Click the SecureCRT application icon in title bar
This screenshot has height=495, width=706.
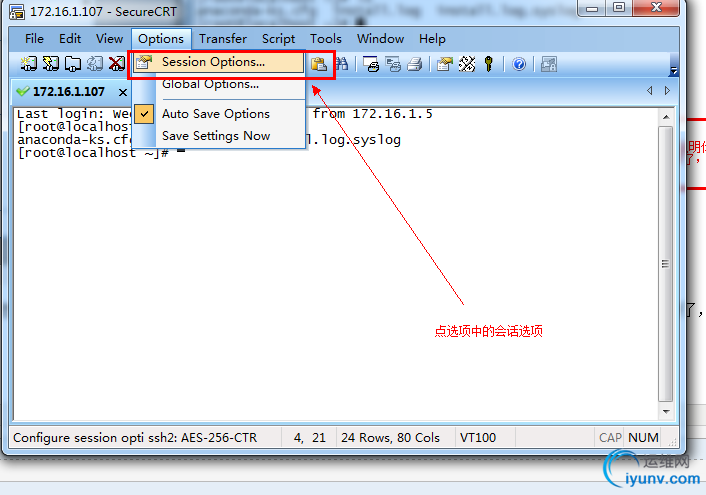[x=17, y=12]
